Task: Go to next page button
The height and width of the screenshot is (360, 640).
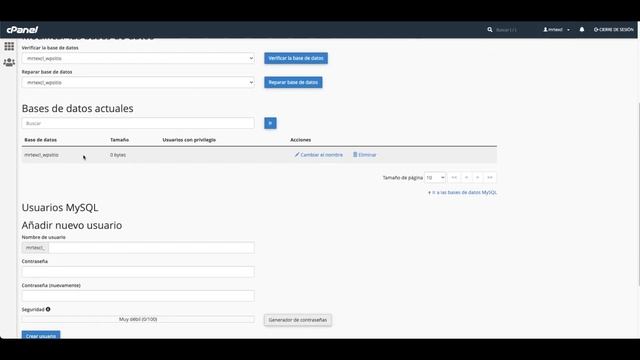Action: coord(478,178)
